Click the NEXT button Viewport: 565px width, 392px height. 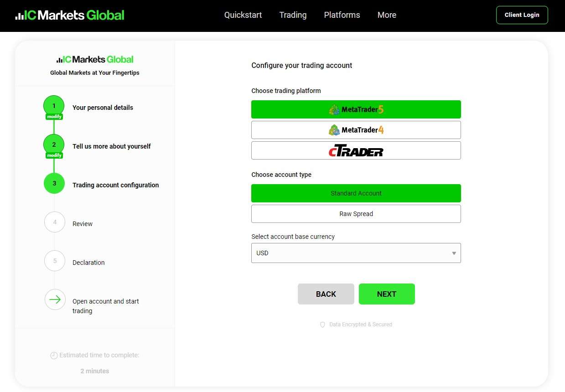[x=387, y=294]
